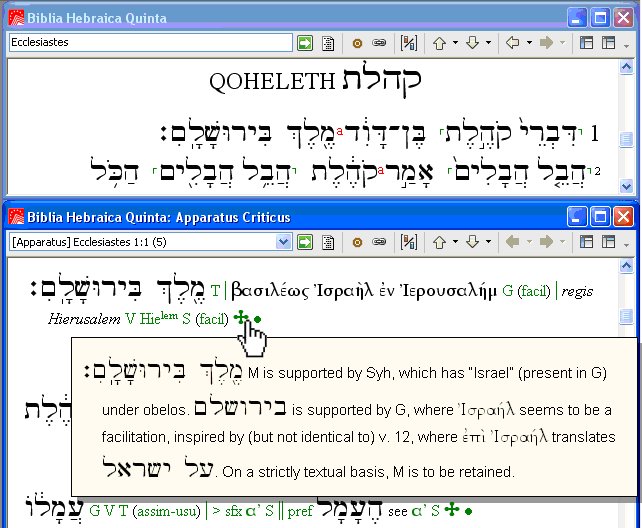Maximize the Apparatus Criticus window
This screenshot has height=528, width=642.
600,217
